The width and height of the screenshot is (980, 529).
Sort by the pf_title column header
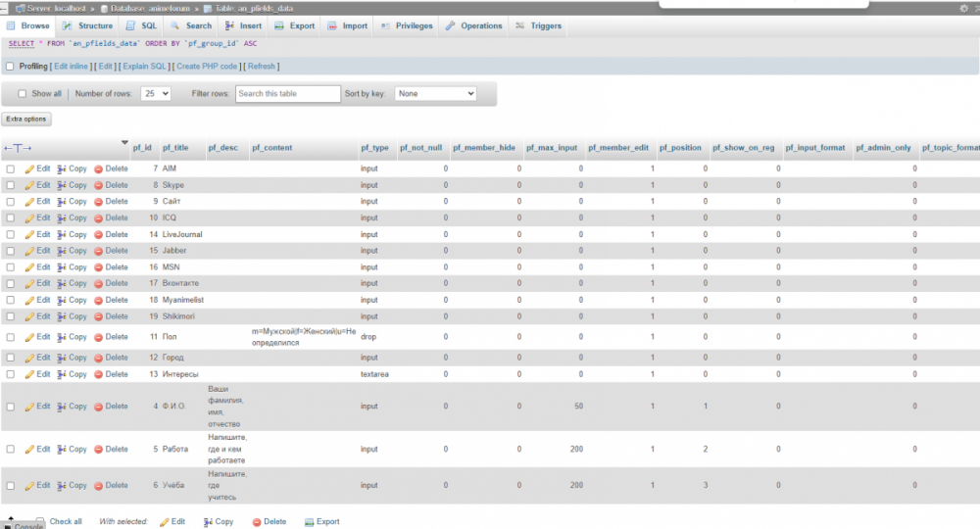tap(175, 148)
